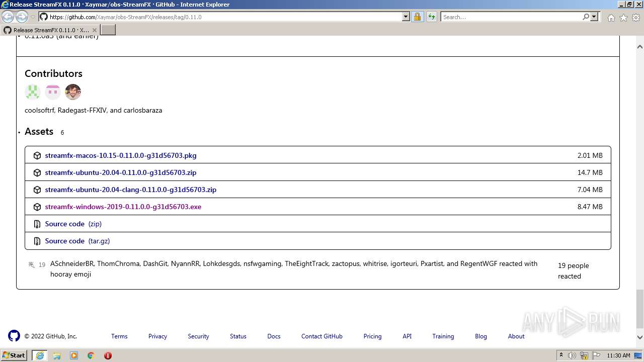Collapse the Assets section

click(39, 131)
